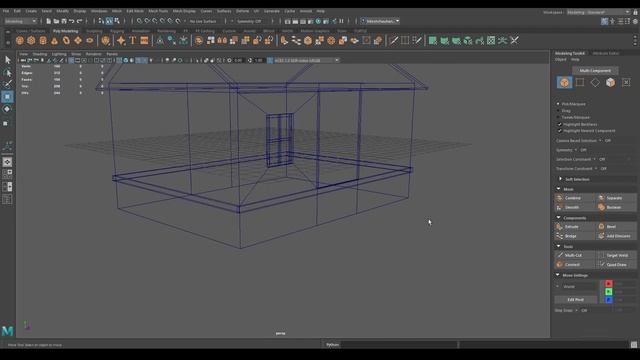Screen dimensions: 640x360
Task: Create a polygon torus from the shelf
Action: 67,40
